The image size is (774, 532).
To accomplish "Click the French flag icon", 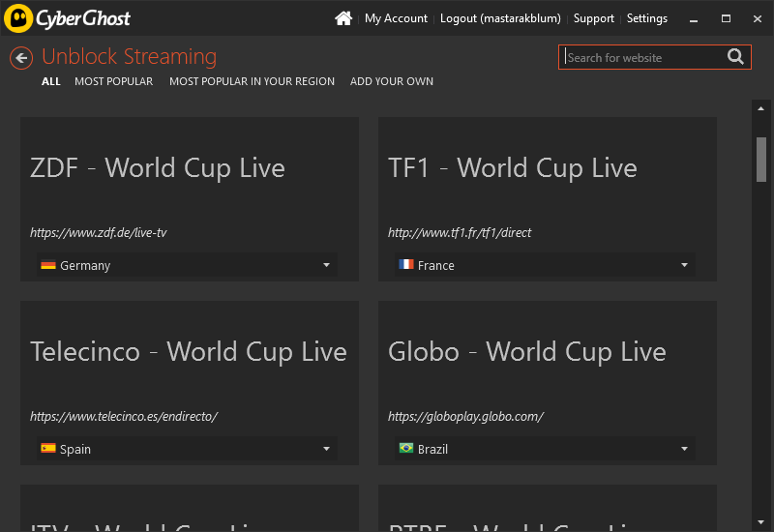I will pyautogui.click(x=405, y=264).
